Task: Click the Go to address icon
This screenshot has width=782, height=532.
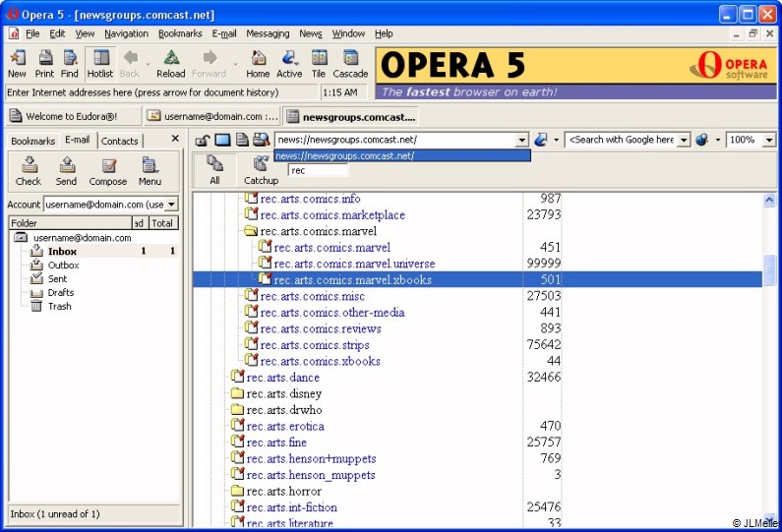Action: [541, 140]
